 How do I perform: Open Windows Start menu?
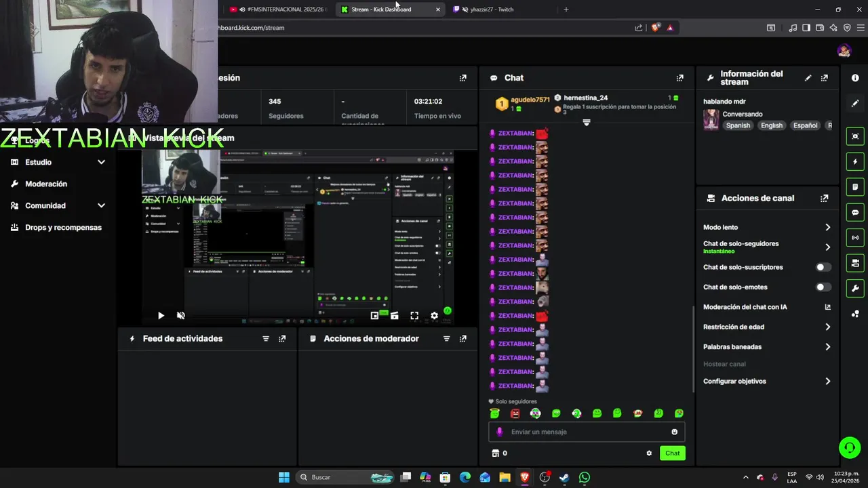284,478
